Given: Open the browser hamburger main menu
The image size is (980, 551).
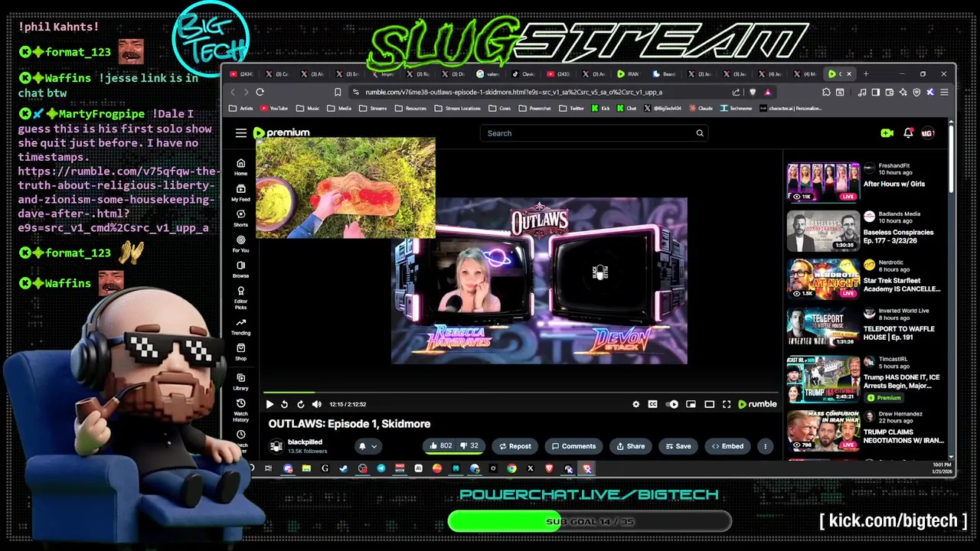Looking at the screenshot, I should point(943,92).
